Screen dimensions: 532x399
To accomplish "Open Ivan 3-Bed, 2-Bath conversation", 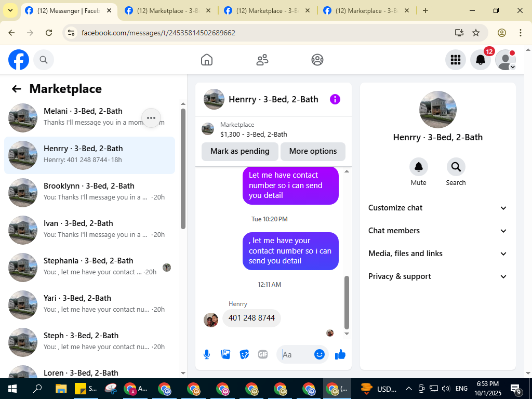I will 89,230.
